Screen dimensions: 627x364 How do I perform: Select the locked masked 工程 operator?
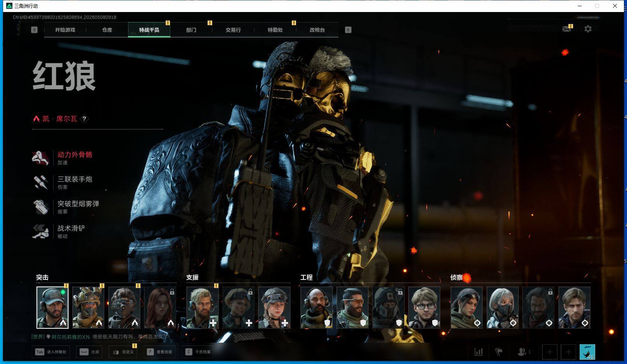pos(388,307)
